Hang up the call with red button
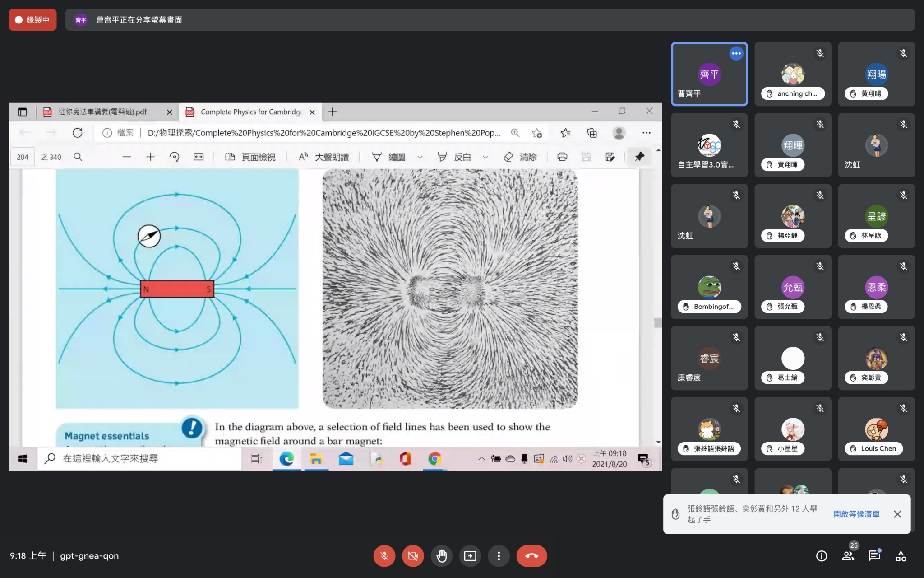 pos(531,556)
